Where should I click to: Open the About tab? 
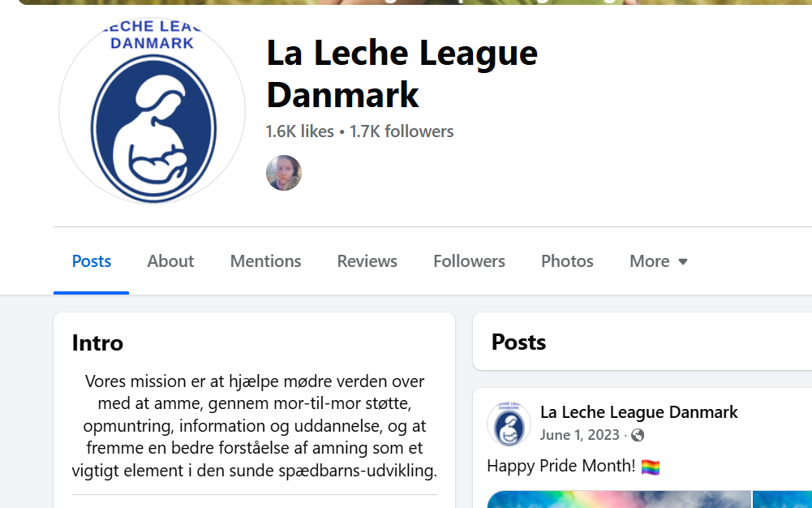(x=170, y=261)
